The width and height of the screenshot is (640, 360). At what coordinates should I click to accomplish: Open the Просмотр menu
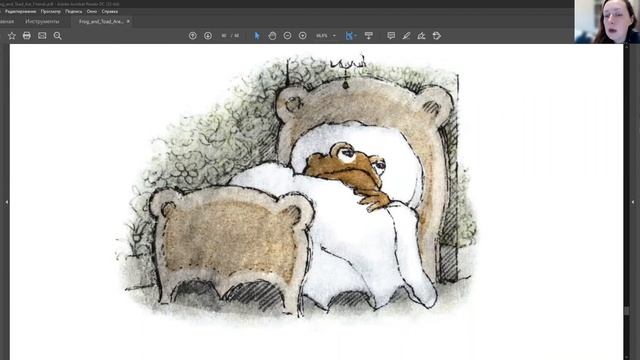coord(51,11)
